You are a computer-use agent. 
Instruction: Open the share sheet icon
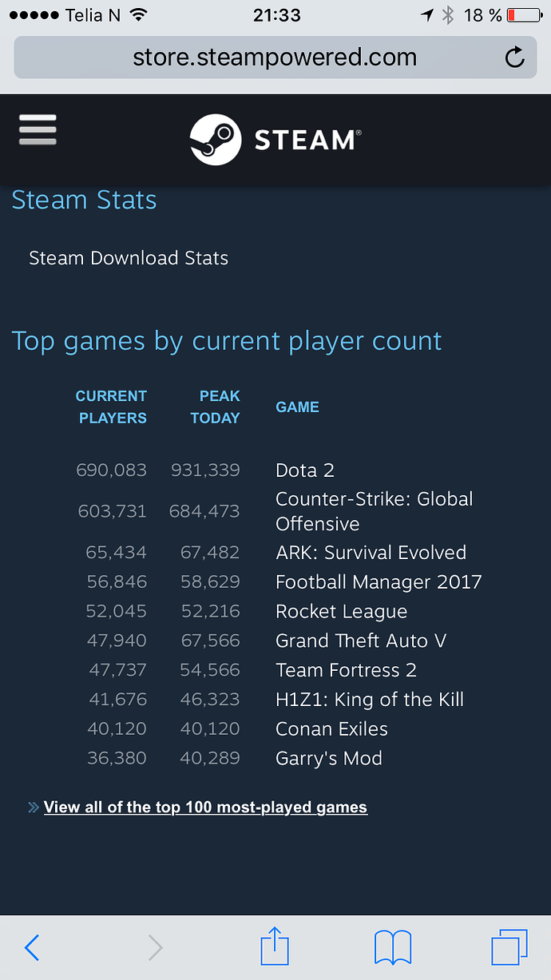275,946
